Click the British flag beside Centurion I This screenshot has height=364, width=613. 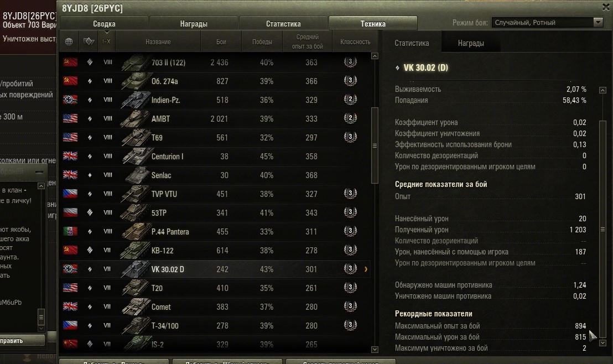point(70,156)
